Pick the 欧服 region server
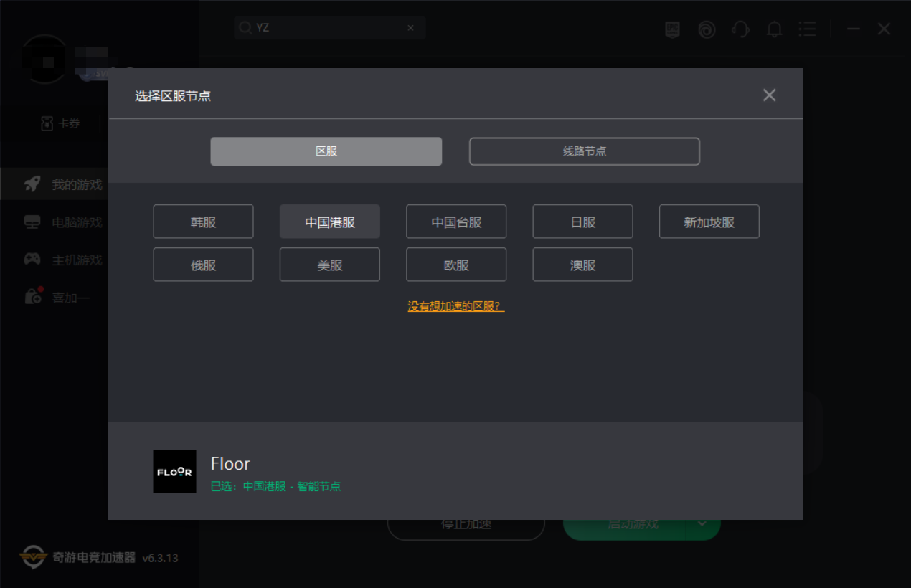Viewport: 911px width, 588px height. tap(456, 265)
